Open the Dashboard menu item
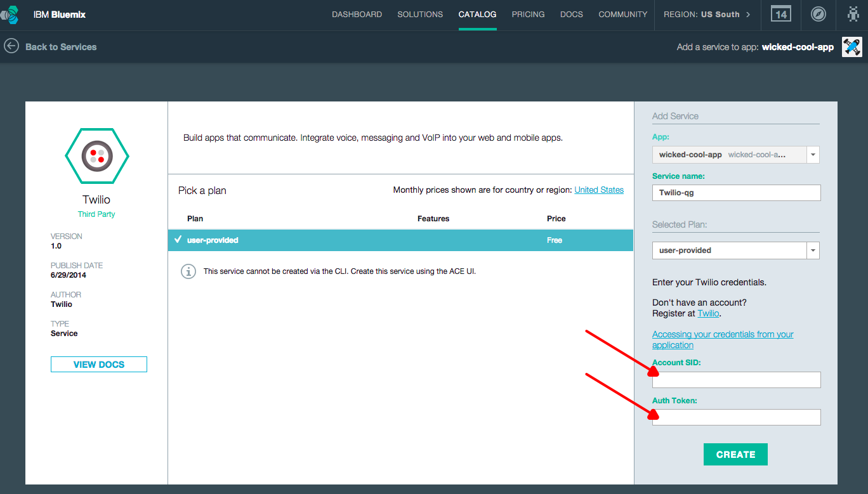 [357, 14]
